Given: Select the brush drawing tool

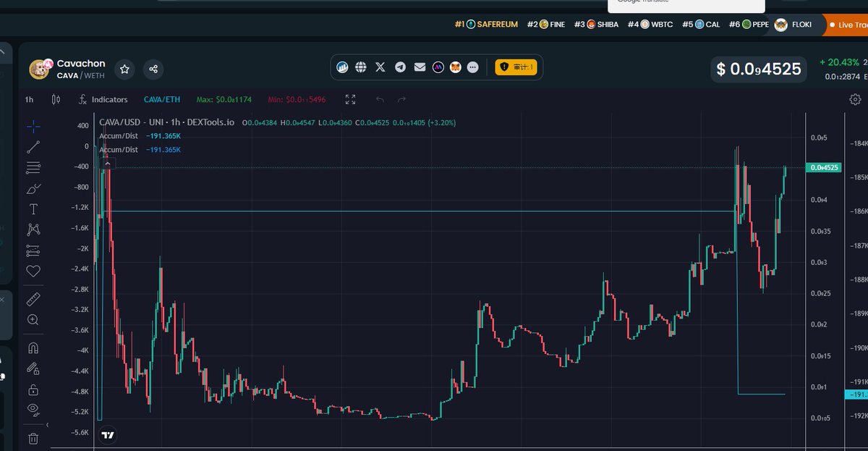Looking at the screenshot, I should coord(33,189).
